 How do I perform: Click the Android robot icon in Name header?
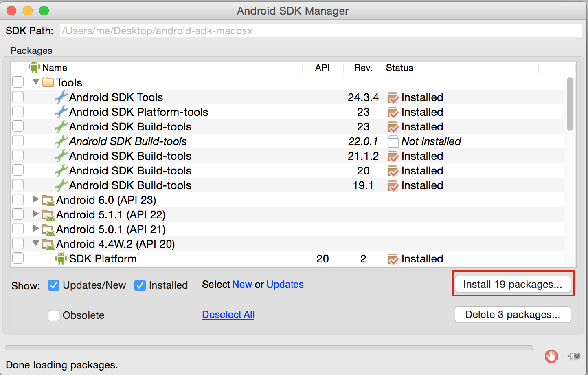click(x=34, y=68)
